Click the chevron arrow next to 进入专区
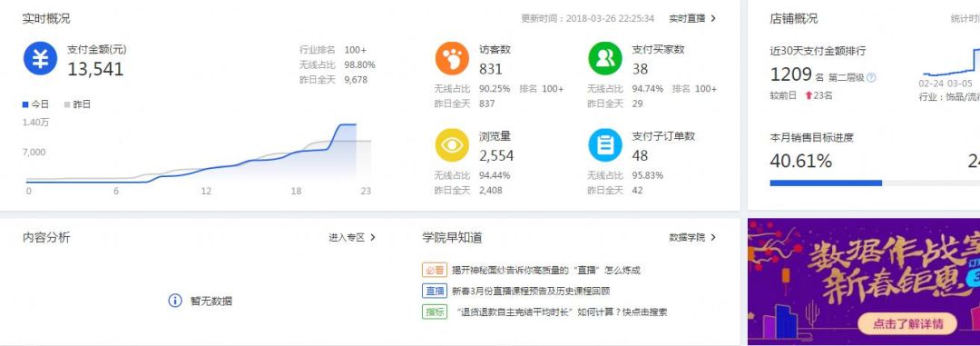Viewport: 980px width, 346px height. (x=373, y=238)
